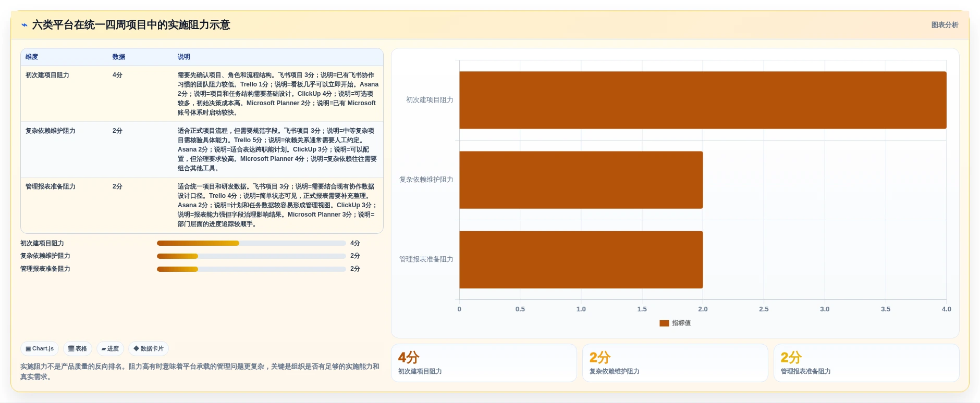
Task: Click the page title 六类平台在统一四周项目中的实施阻力示意
Action: pos(131,25)
